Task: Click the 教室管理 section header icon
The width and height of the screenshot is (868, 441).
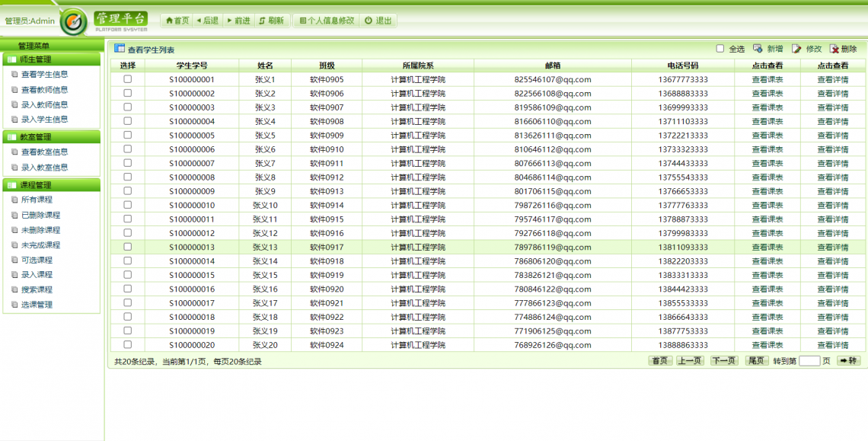Action: [x=12, y=137]
